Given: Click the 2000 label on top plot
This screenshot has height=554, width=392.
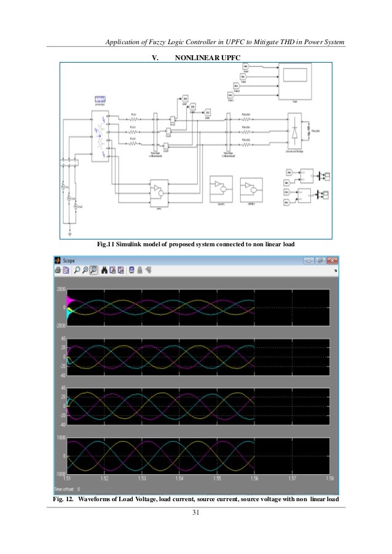Looking at the screenshot, I should (x=61, y=289).
